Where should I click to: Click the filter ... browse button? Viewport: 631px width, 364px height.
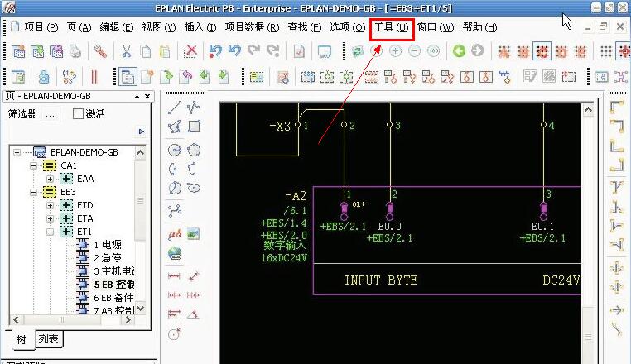[50, 116]
